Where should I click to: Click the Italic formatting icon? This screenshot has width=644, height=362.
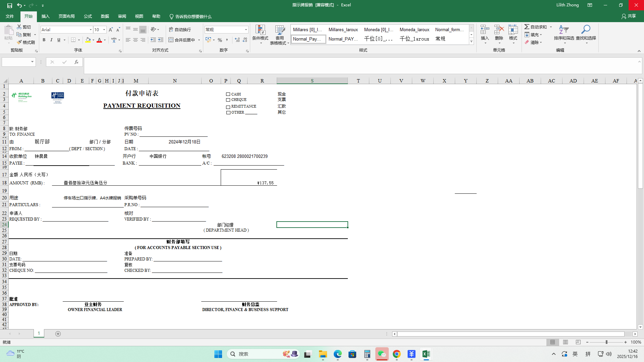[51, 40]
